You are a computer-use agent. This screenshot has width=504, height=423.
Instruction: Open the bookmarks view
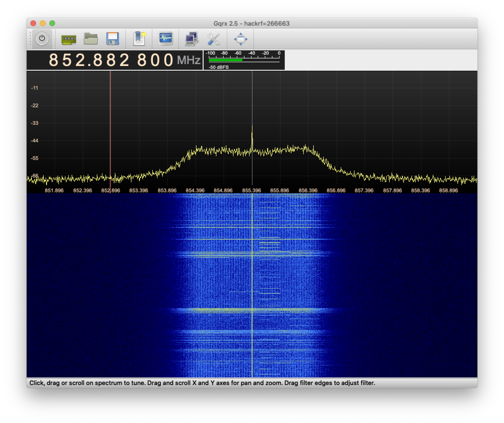pyautogui.click(x=140, y=38)
